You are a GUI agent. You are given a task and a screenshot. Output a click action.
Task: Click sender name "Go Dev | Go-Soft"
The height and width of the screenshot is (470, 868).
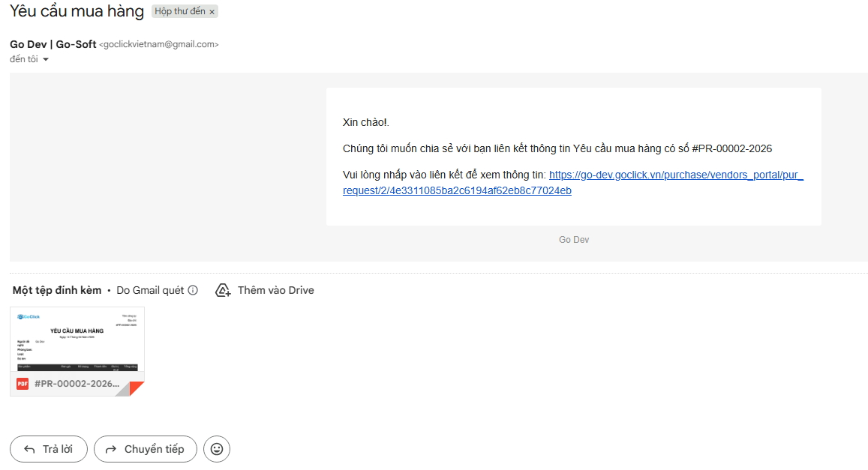click(53, 44)
